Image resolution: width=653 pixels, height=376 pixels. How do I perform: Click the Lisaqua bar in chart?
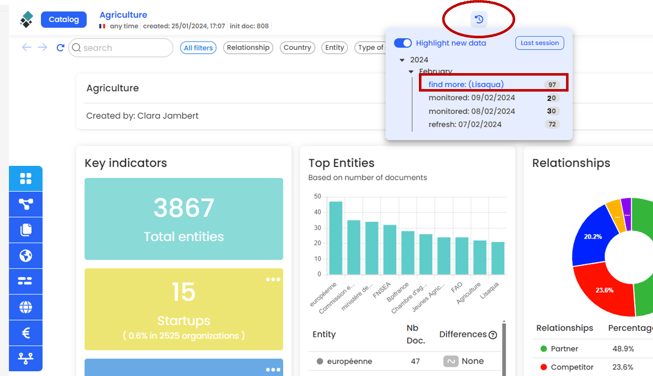498,258
